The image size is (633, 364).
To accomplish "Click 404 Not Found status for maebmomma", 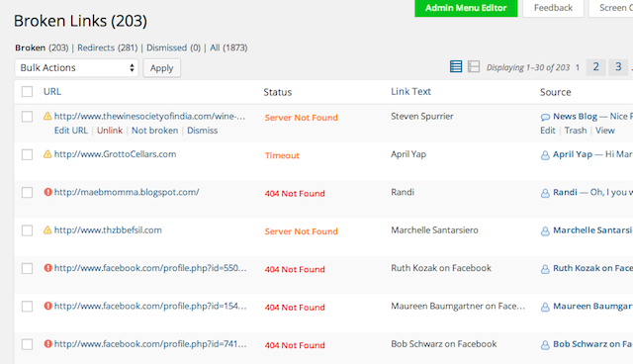I will pos(295,193).
